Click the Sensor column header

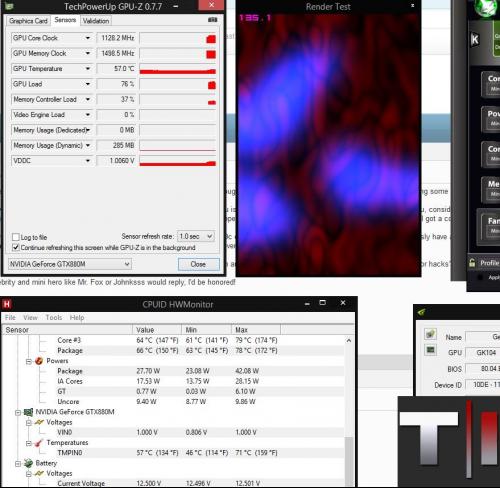click(67, 330)
